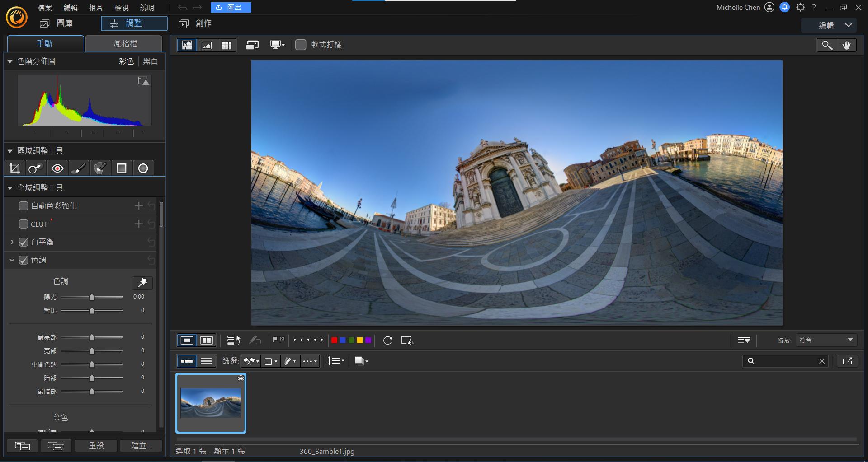Select the red color label swatch
Viewport: 868px width, 462px height.
click(334, 341)
